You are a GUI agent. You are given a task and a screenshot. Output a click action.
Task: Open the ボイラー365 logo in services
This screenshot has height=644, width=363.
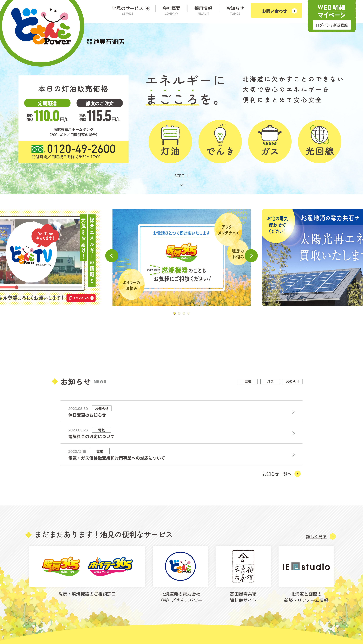pyautogui.click(x=110, y=566)
